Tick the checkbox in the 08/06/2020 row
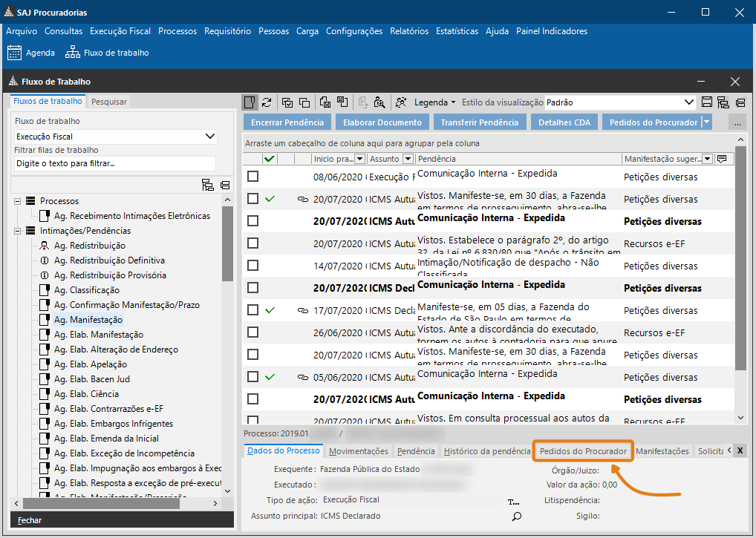The image size is (756, 538). pyautogui.click(x=253, y=177)
